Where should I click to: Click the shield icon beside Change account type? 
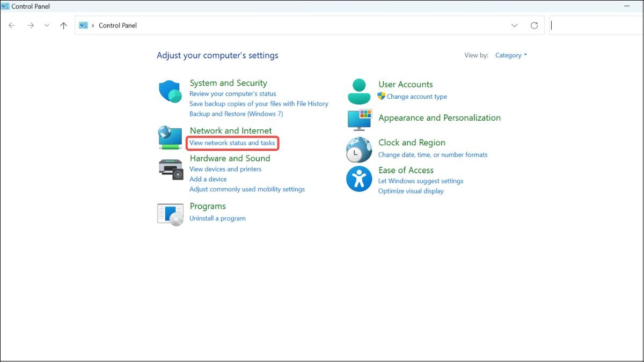tap(382, 97)
